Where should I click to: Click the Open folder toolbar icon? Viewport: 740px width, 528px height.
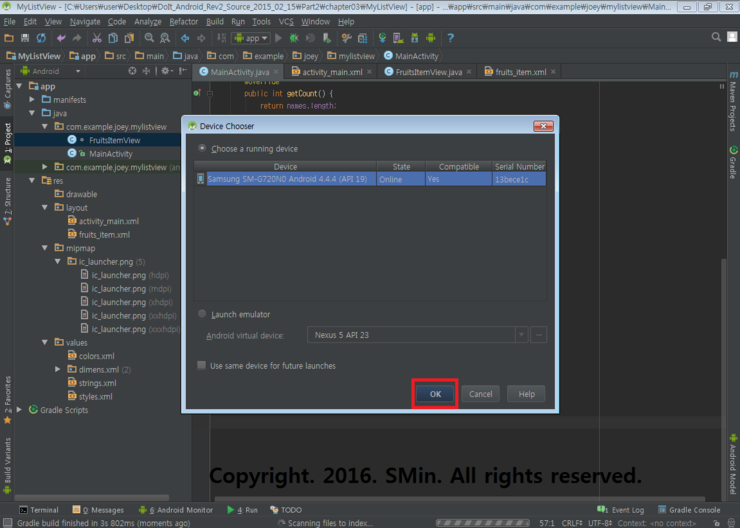pyautogui.click(x=9, y=38)
